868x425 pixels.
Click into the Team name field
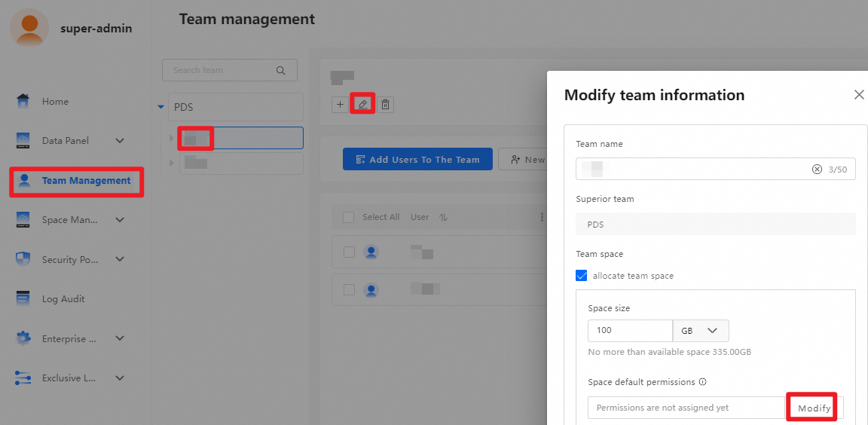[715, 169]
